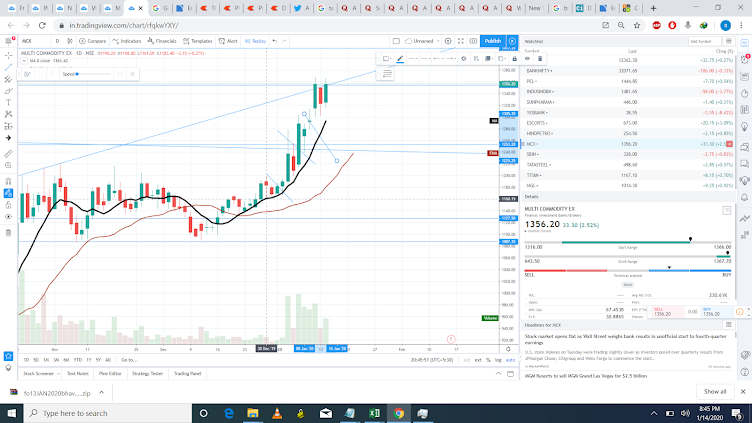Select the crosshair cursor tool
This screenshot has width=752, height=423.
(x=8, y=56)
